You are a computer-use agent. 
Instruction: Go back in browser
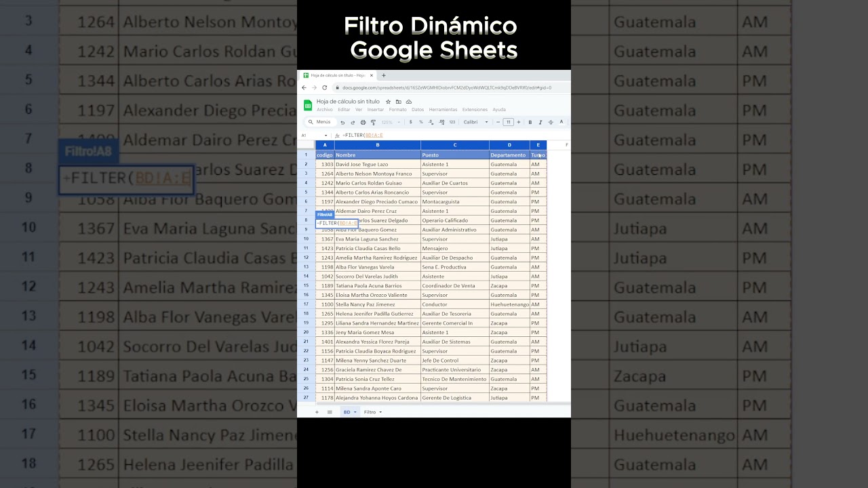pyautogui.click(x=304, y=87)
